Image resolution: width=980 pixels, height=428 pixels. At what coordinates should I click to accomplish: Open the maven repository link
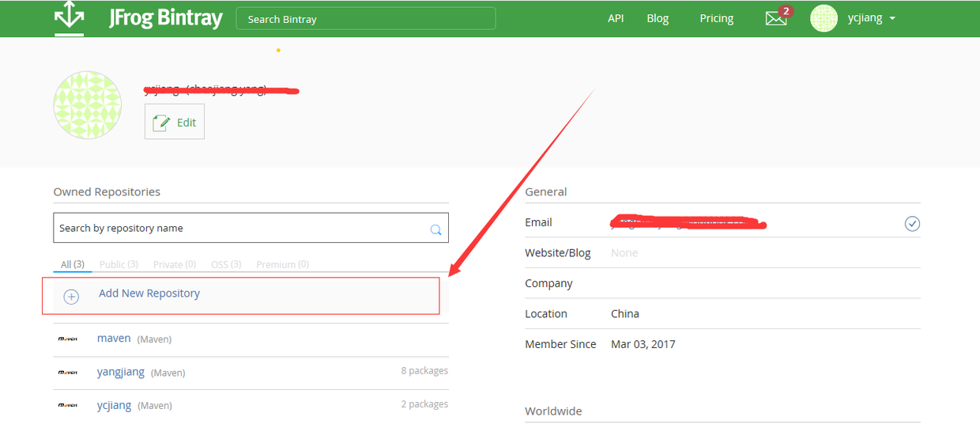tap(114, 338)
